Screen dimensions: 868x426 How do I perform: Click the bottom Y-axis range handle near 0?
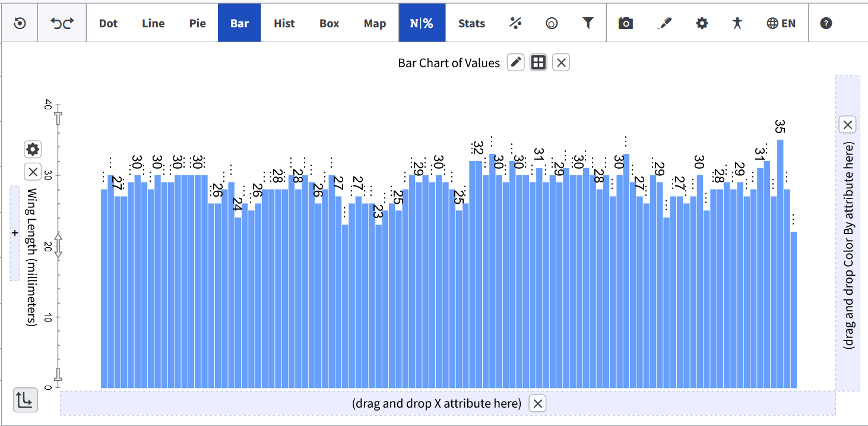tap(58, 375)
